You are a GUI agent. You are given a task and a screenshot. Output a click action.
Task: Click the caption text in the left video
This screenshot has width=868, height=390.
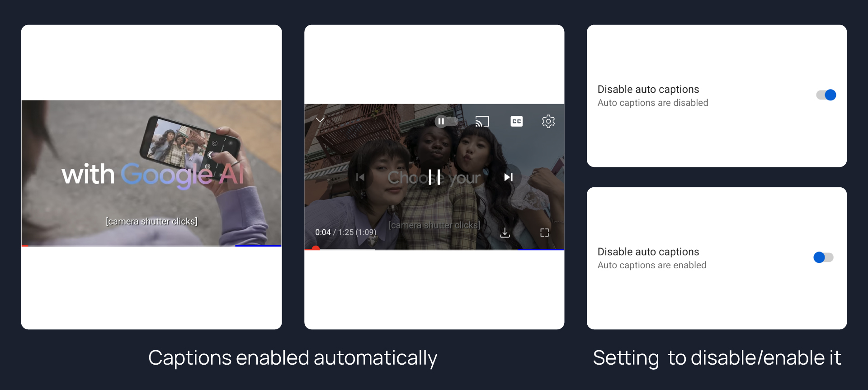click(x=151, y=221)
